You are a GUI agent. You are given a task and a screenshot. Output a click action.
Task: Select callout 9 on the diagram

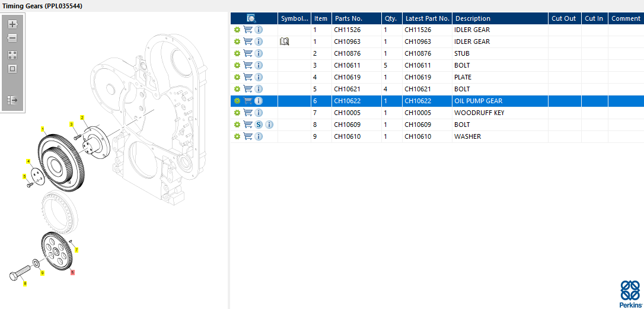(42, 272)
